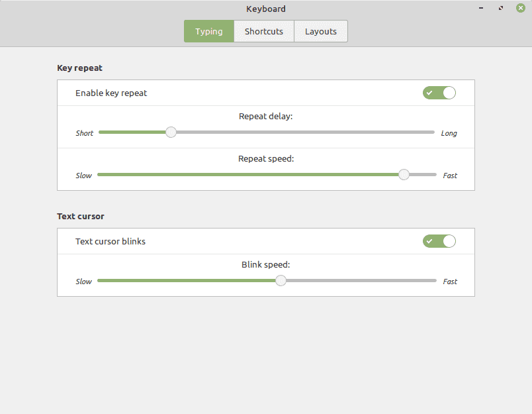Click the Short end of delay slider
532x414 pixels.
coord(84,133)
